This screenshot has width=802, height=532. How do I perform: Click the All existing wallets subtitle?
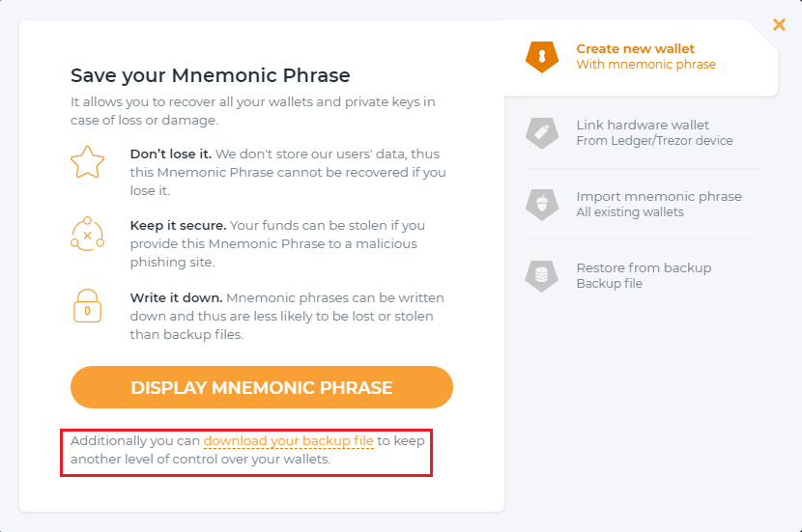tap(629, 212)
